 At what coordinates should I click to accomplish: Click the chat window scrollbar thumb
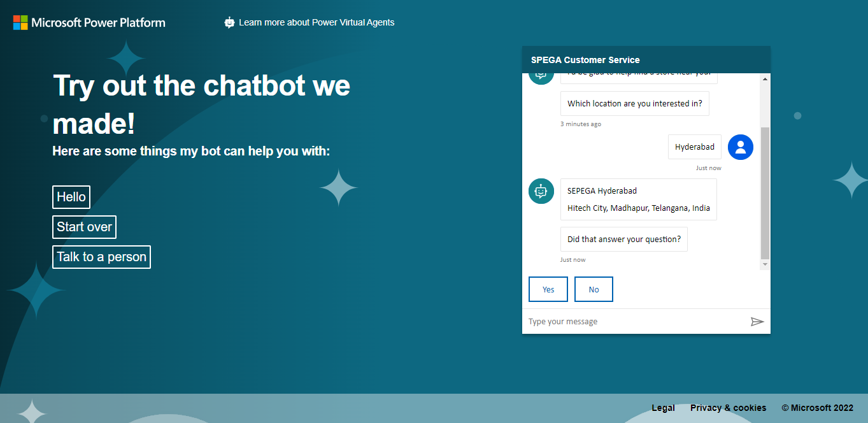tap(765, 191)
